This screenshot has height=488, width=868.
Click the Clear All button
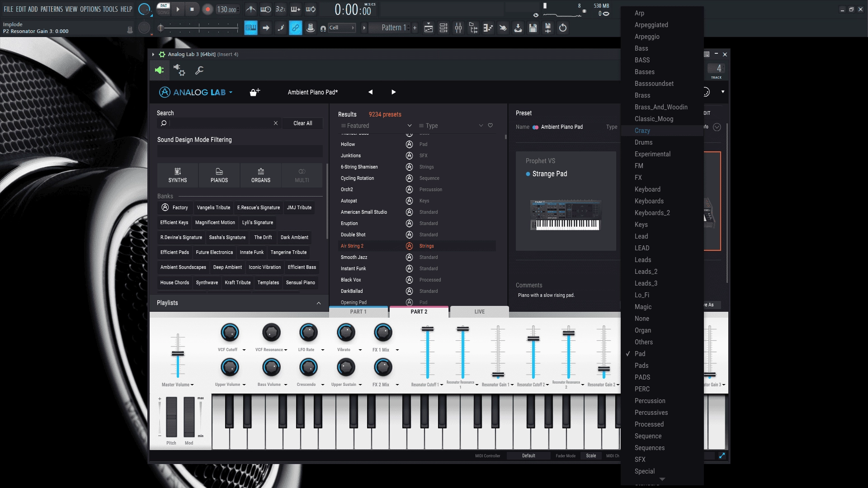point(303,123)
